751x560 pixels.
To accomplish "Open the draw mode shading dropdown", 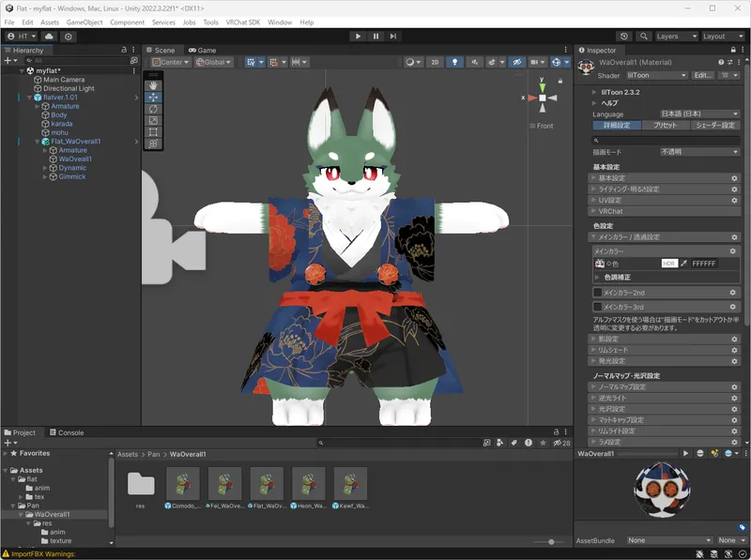I will 413,62.
